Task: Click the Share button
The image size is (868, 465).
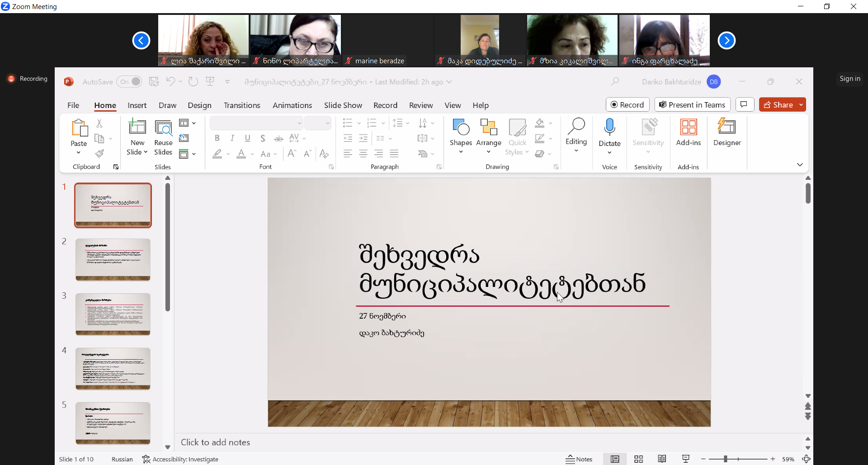Action: click(x=778, y=104)
